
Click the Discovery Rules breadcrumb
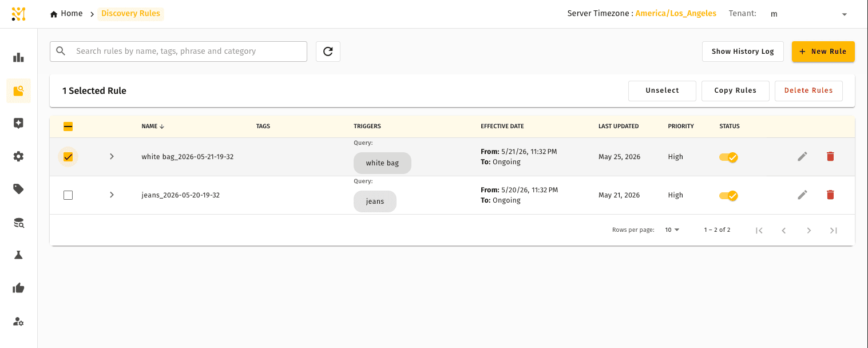pos(130,14)
